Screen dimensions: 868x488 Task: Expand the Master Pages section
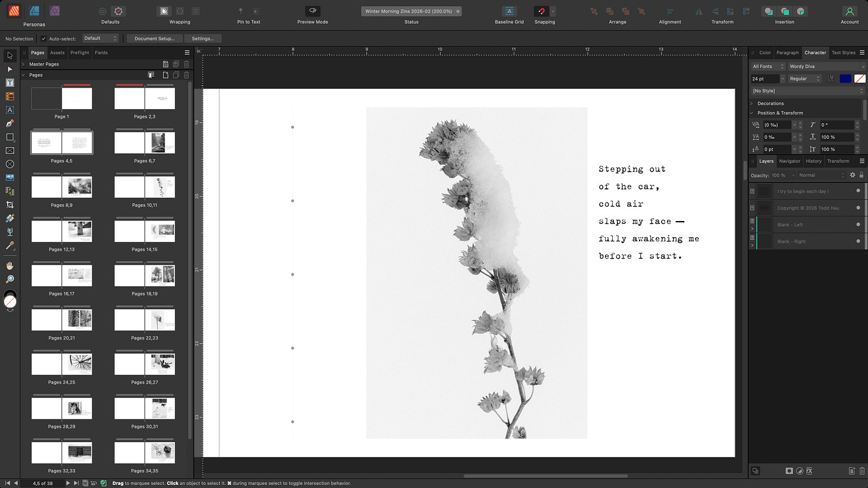coord(23,64)
